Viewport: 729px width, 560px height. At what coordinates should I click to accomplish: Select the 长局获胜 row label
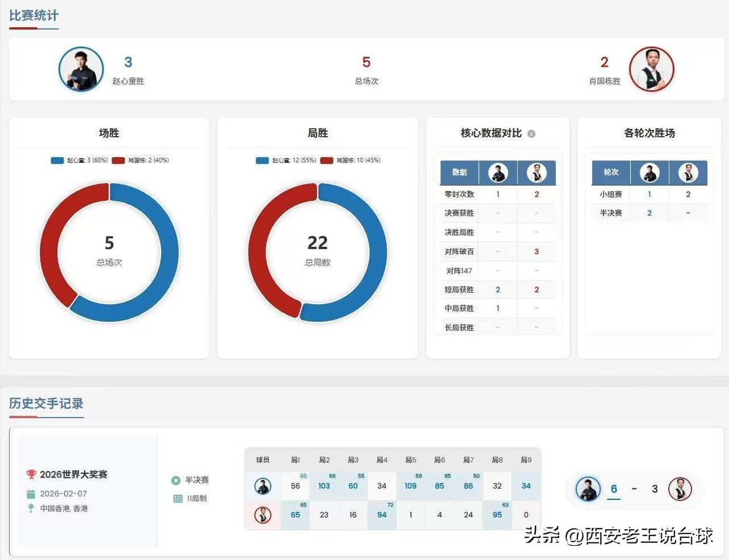click(459, 328)
